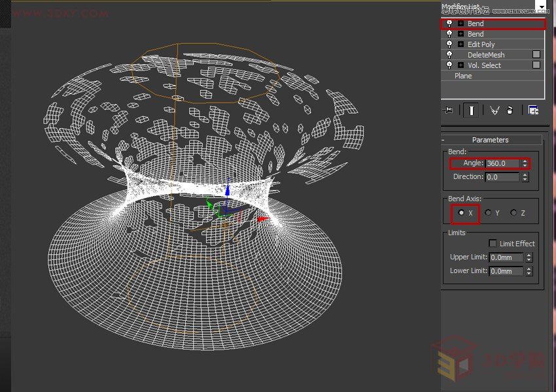The width and height of the screenshot is (556, 392).
Task: Toggle the Show End Result icon
Action: (x=472, y=110)
